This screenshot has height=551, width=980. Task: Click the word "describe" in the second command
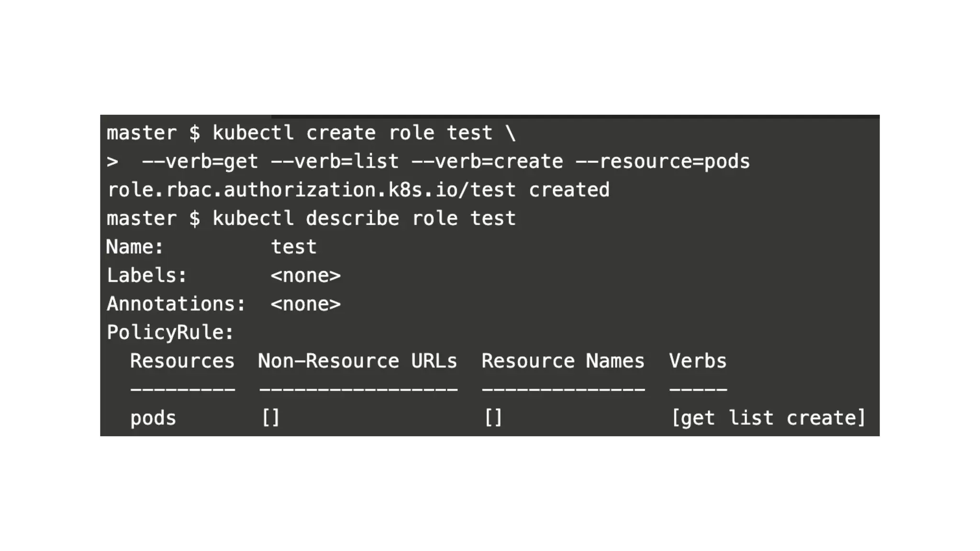pyautogui.click(x=352, y=219)
